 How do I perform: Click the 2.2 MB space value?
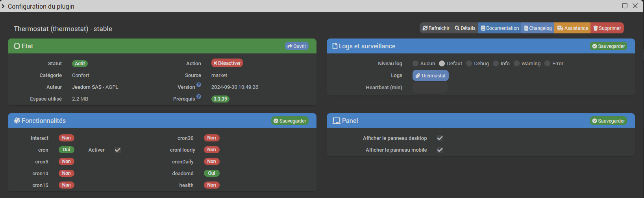click(80, 99)
